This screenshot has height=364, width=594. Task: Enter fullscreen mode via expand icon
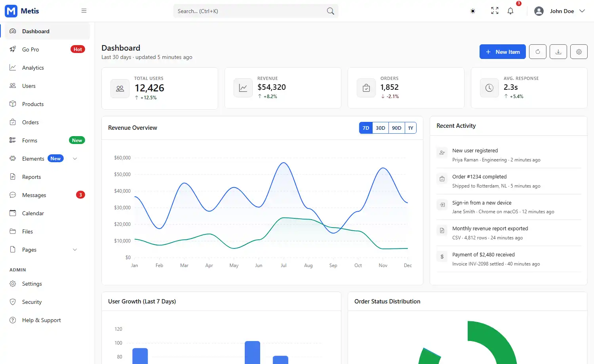point(495,11)
